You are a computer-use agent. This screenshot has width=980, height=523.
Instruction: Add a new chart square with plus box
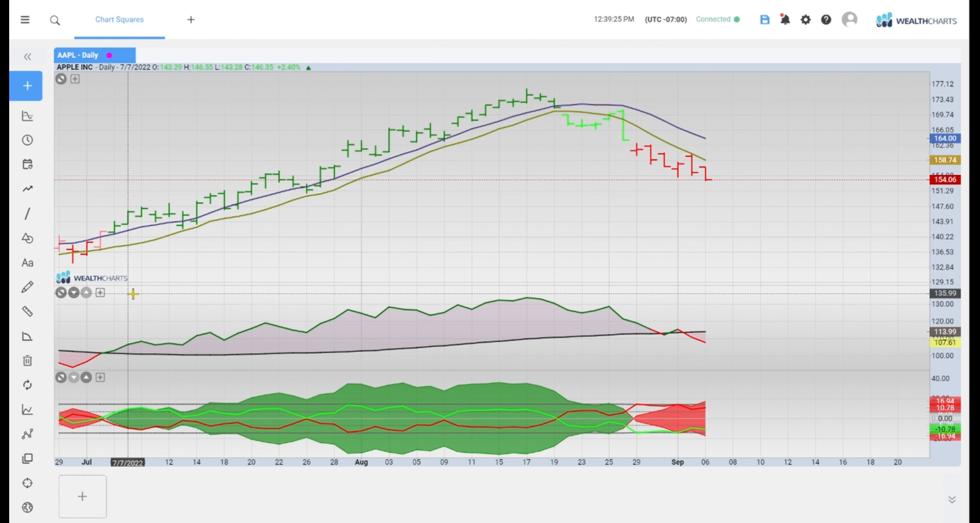point(83,496)
